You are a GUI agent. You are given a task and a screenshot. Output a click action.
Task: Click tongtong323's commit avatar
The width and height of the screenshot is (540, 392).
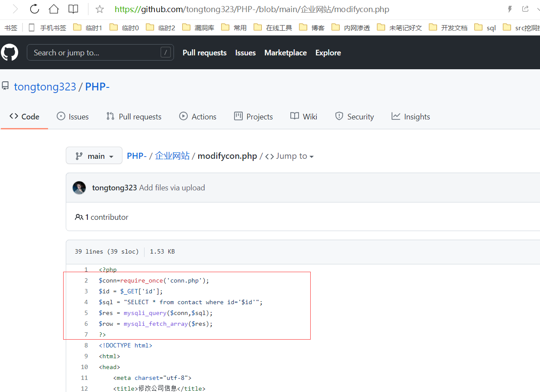coord(79,188)
